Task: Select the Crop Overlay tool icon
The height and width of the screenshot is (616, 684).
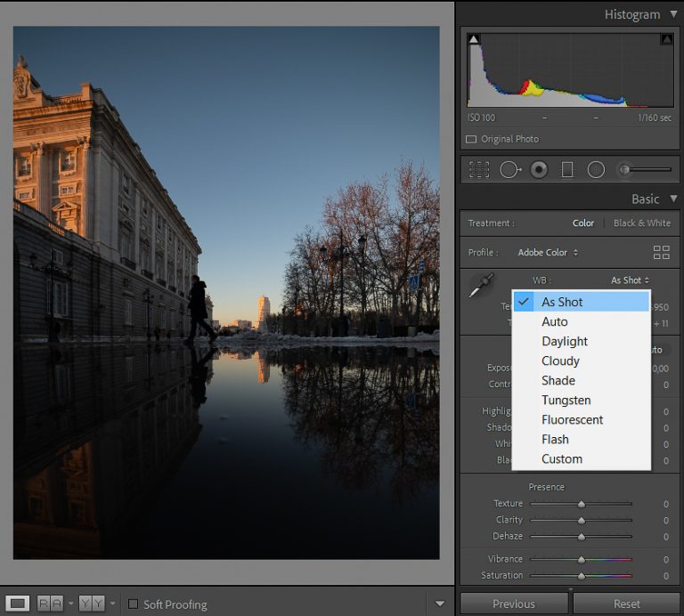Action: click(479, 170)
